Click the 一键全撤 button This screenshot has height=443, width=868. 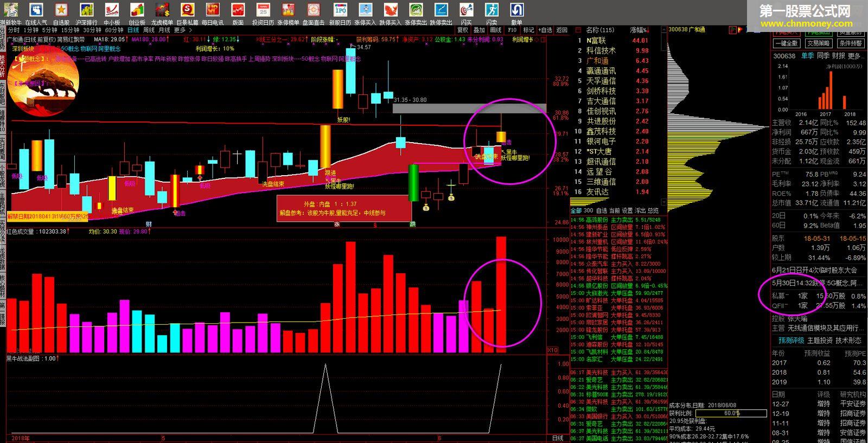point(787,43)
